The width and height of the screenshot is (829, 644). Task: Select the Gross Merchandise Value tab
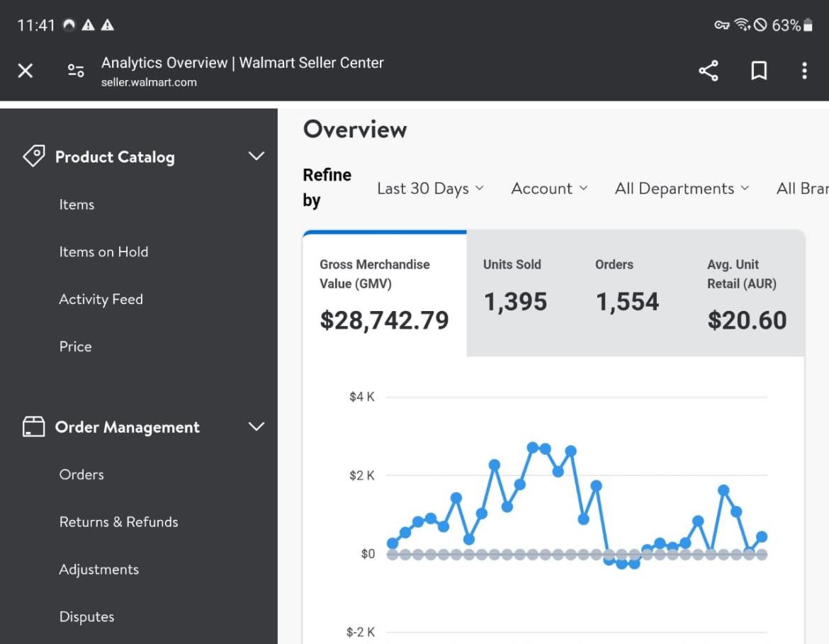(x=384, y=293)
